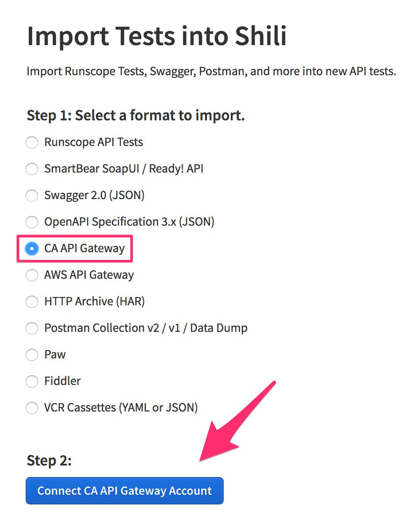Image resolution: width=420 pixels, height=531 pixels.
Task: Click the selected CA API Gateway radio button
Action: 32,249
